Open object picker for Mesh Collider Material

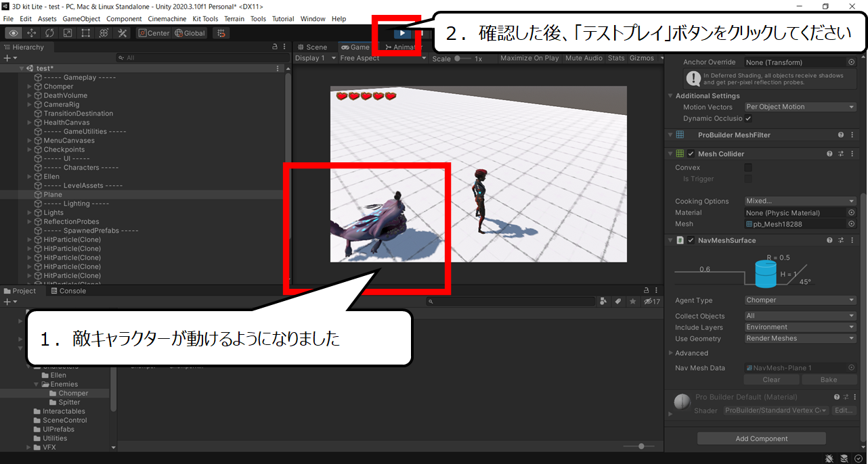tap(851, 212)
